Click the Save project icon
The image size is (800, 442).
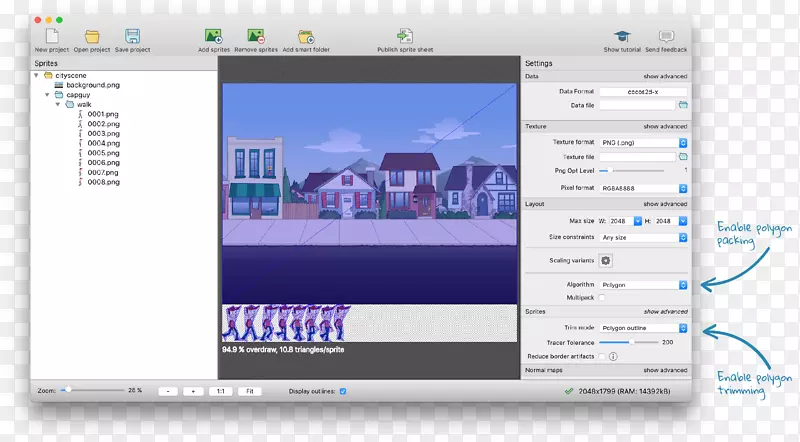132,37
